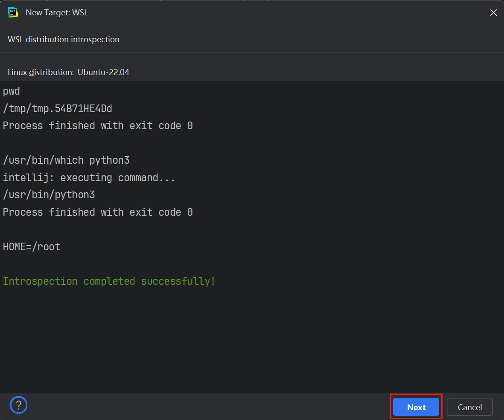Close the New Target: WSL dialog

(493, 12)
